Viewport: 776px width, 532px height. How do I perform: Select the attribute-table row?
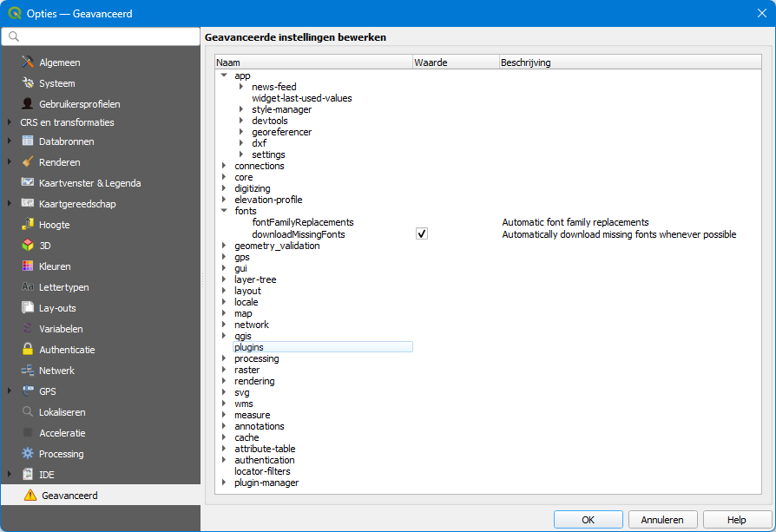pyautogui.click(x=265, y=449)
